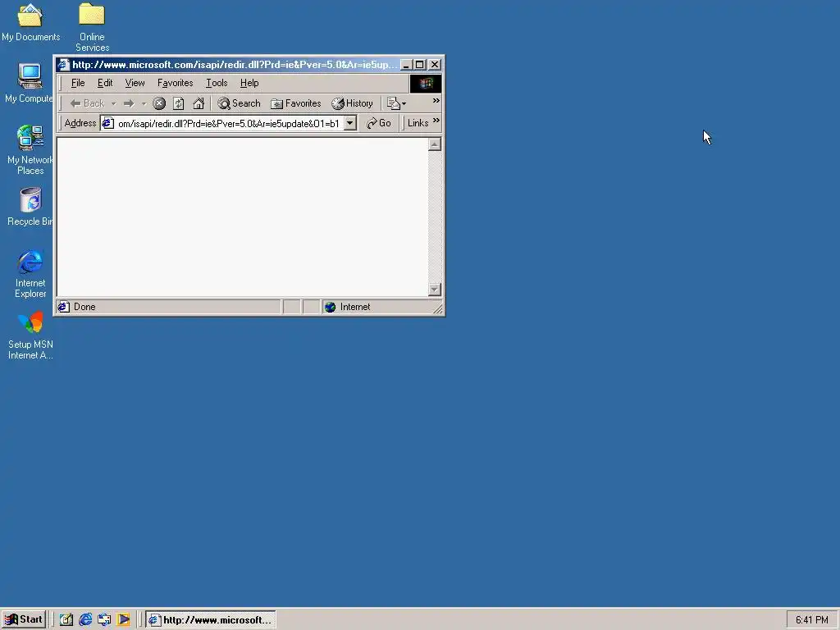Open the History pane
Viewport: 840px width, 630px height.
click(352, 103)
